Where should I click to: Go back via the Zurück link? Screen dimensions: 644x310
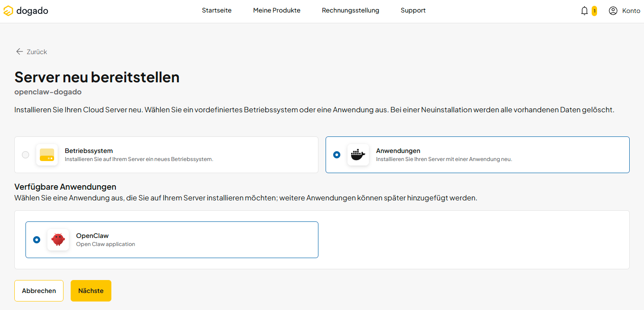(x=31, y=52)
